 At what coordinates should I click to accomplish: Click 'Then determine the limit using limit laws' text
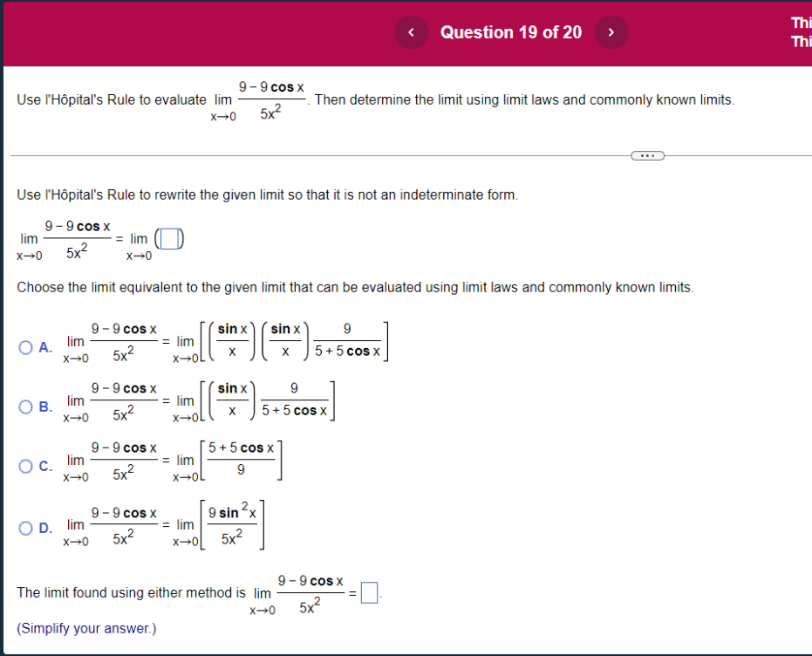click(524, 99)
